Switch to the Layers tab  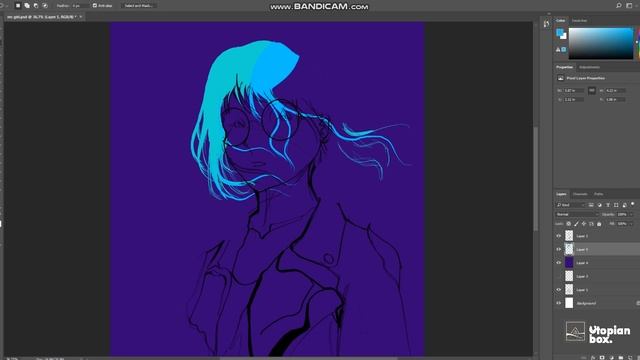tap(561, 194)
